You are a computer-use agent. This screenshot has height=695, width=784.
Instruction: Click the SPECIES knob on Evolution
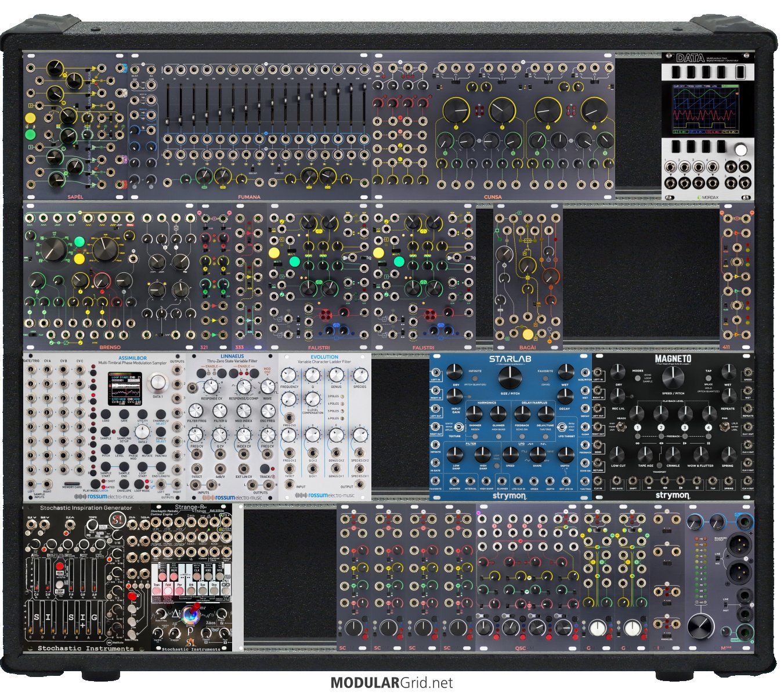point(360,374)
